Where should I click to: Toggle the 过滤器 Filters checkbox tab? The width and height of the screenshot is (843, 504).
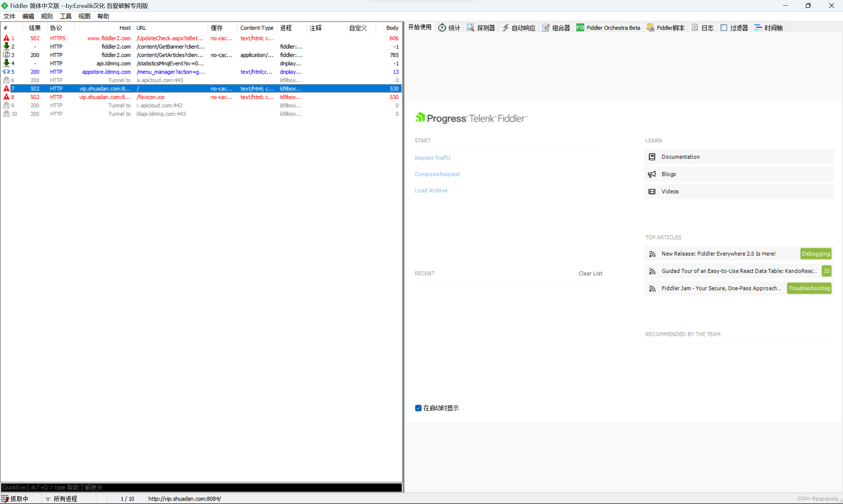click(724, 28)
